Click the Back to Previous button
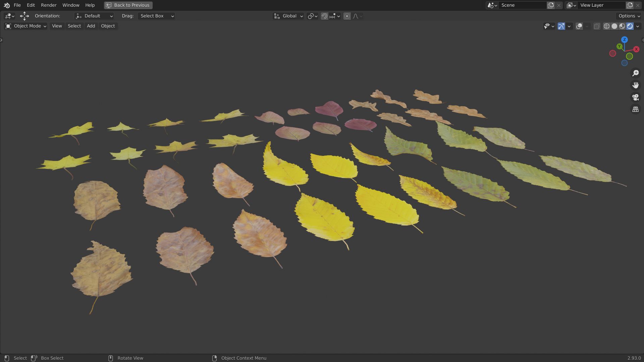This screenshot has height=362, width=644. 128,5
